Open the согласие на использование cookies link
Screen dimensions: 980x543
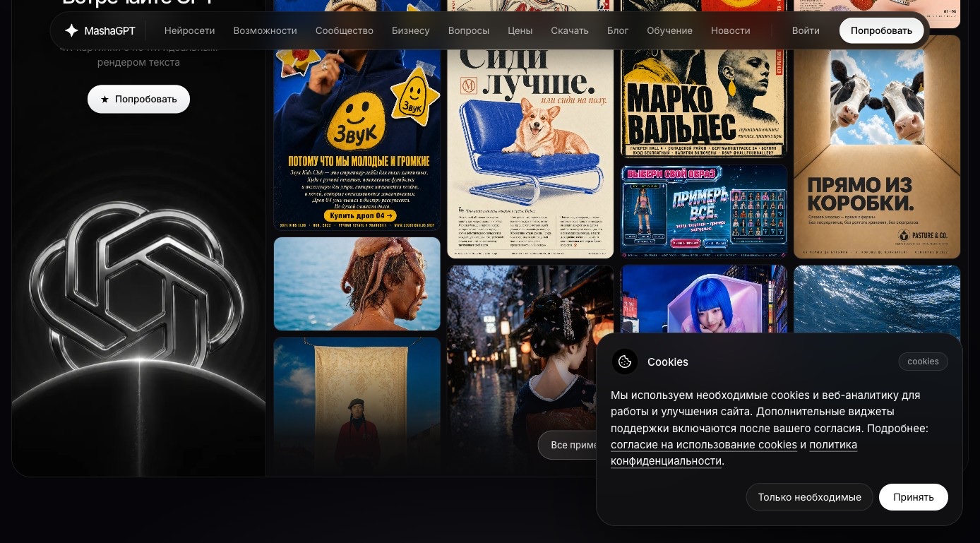pyautogui.click(x=704, y=445)
